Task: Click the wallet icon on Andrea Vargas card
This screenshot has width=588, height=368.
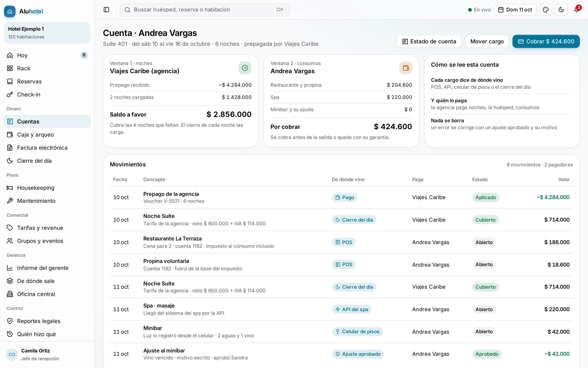Action: [x=406, y=68]
